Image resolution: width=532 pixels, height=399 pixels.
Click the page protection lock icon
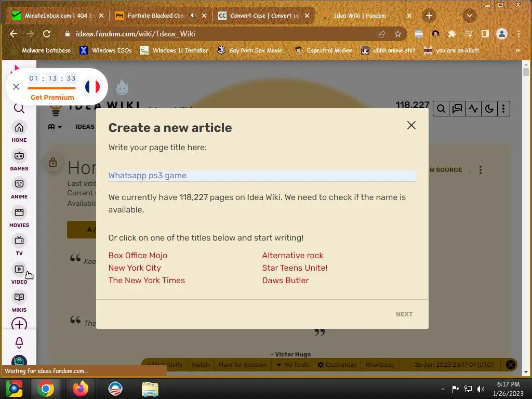coord(53,162)
